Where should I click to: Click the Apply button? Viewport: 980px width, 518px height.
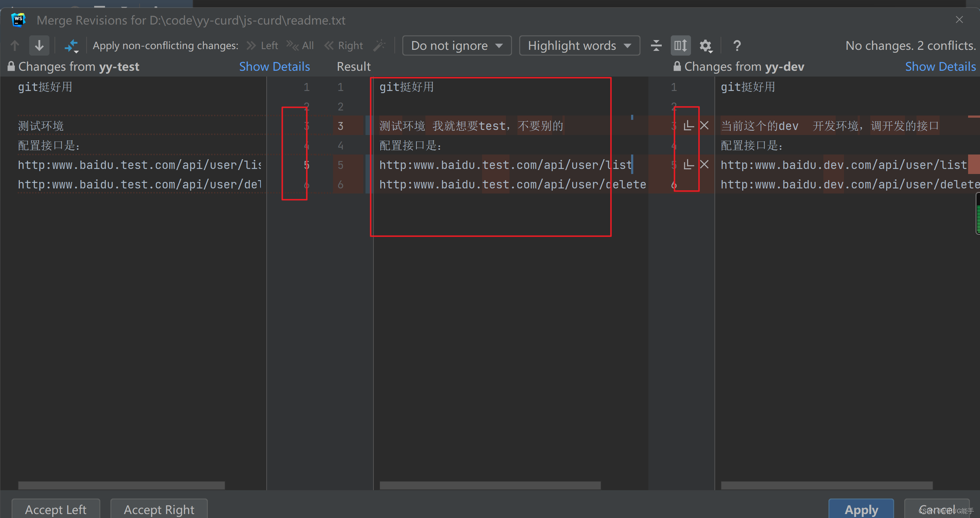(x=861, y=509)
